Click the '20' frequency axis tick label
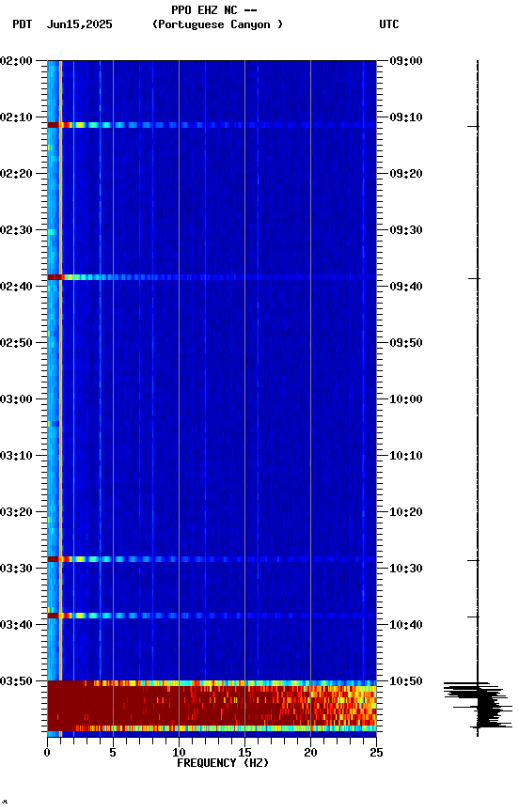Viewport: 519px width, 812px height. pyautogui.click(x=310, y=753)
